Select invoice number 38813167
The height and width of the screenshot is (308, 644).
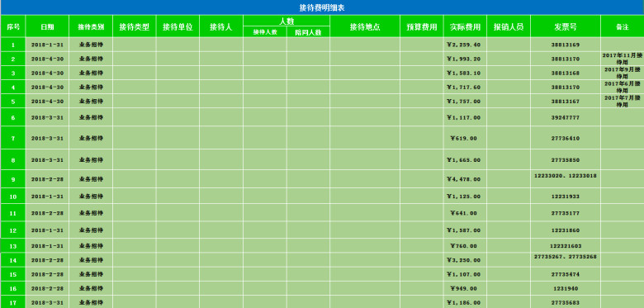pos(566,101)
